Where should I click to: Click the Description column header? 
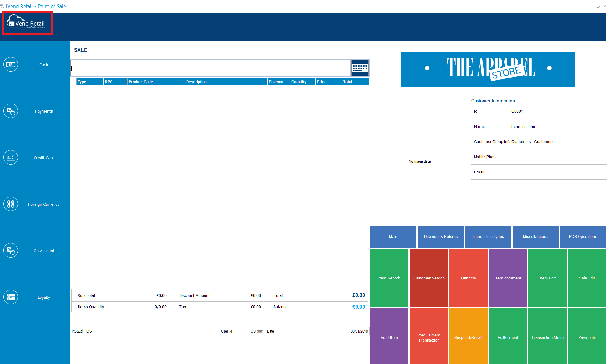[x=226, y=82]
